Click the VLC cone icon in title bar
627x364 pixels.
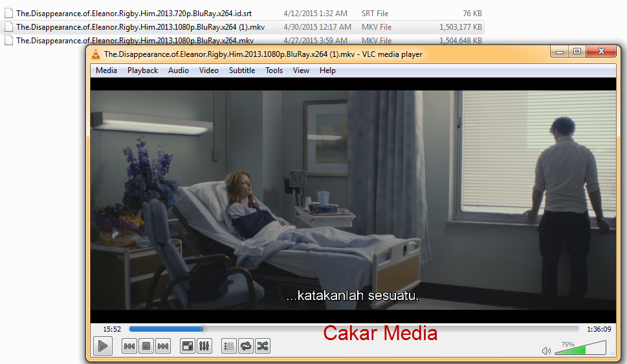pos(96,55)
